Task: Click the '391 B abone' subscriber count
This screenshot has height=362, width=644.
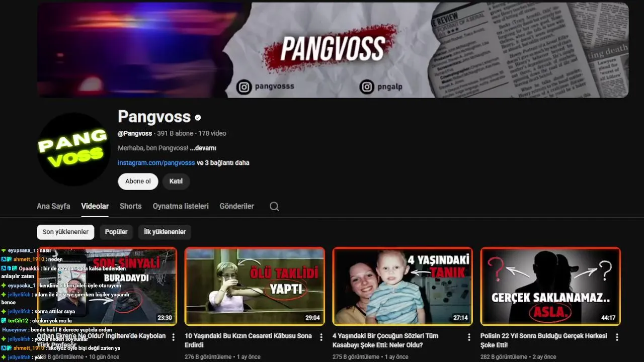Action: [x=175, y=133]
